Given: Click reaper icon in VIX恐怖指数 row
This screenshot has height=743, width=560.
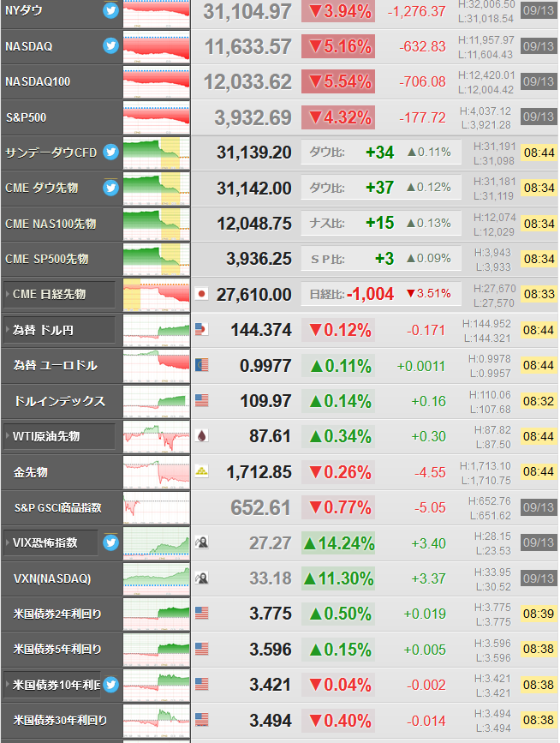Looking at the screenshot, I should pyautogui.click(x=202, y=542).
